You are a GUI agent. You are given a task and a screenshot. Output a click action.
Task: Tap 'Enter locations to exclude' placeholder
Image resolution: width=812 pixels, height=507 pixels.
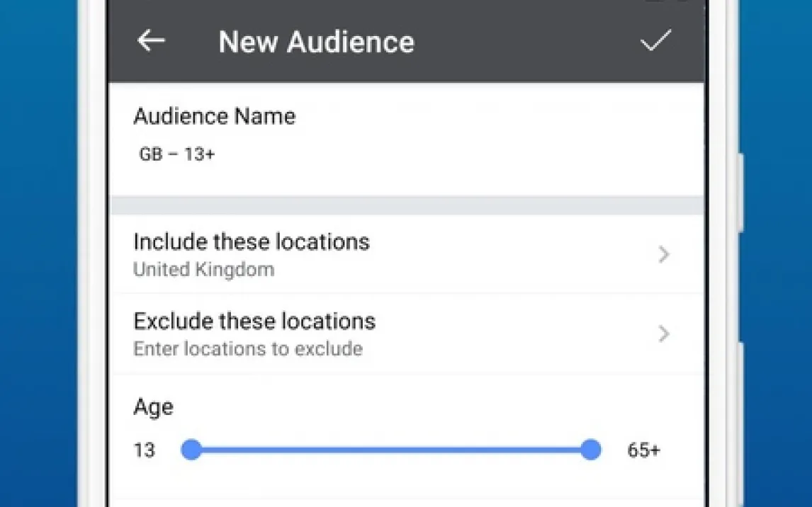tap(248, 349)
